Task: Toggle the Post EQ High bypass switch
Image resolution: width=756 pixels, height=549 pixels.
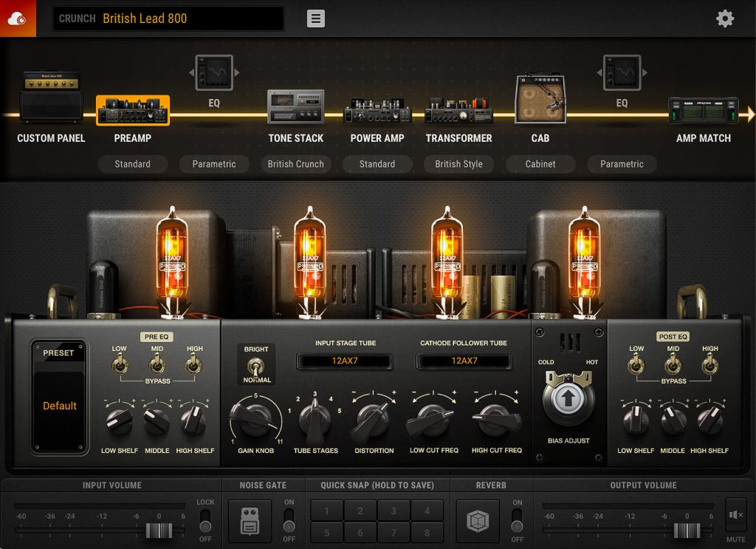Action: tap(709, 364)
